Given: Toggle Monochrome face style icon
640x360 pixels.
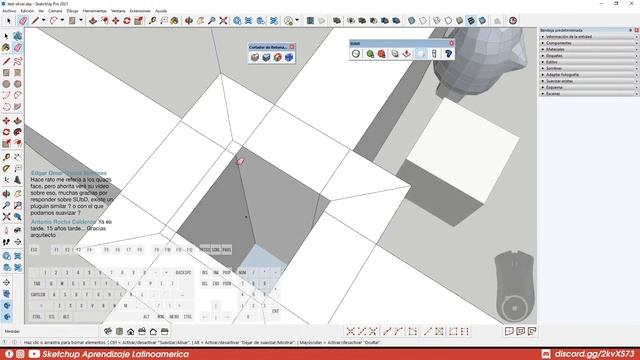Looking at the screenshot, I should pos(482,20).
